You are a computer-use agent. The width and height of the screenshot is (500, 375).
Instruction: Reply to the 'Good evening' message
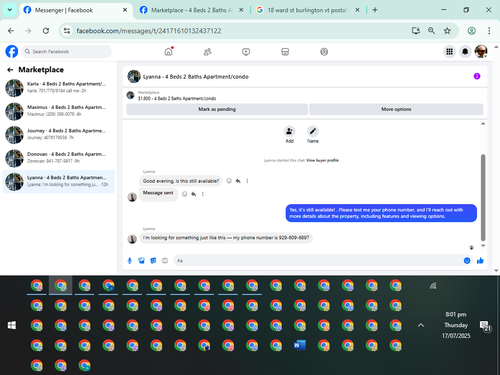pos(238,181)
